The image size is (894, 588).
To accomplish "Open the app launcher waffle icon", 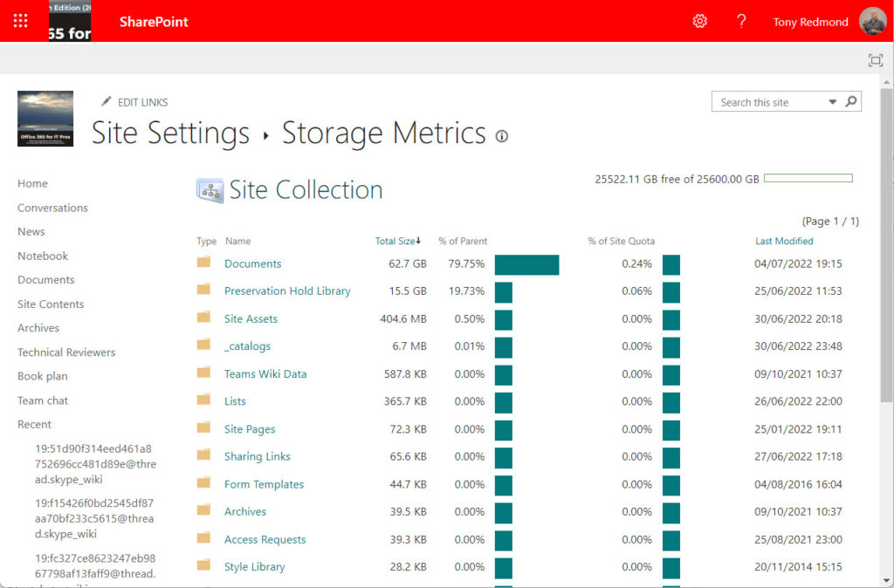I will 21,21.
